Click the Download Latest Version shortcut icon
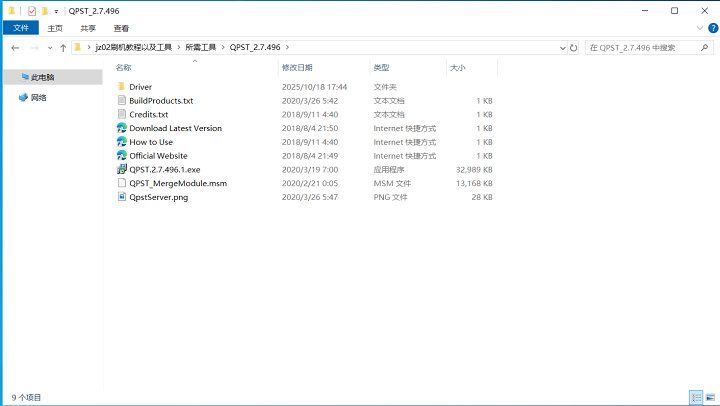This screenshot has width=720, height=406. (122, 128)
